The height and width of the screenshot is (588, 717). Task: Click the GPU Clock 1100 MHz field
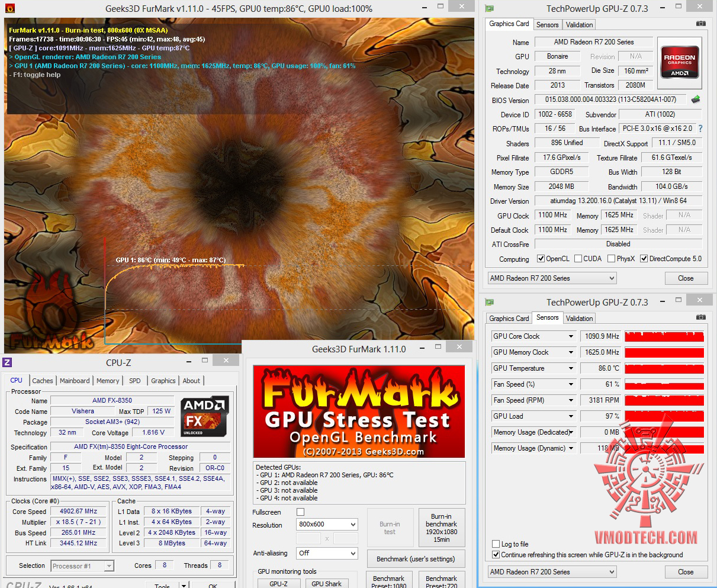(553, 215)
